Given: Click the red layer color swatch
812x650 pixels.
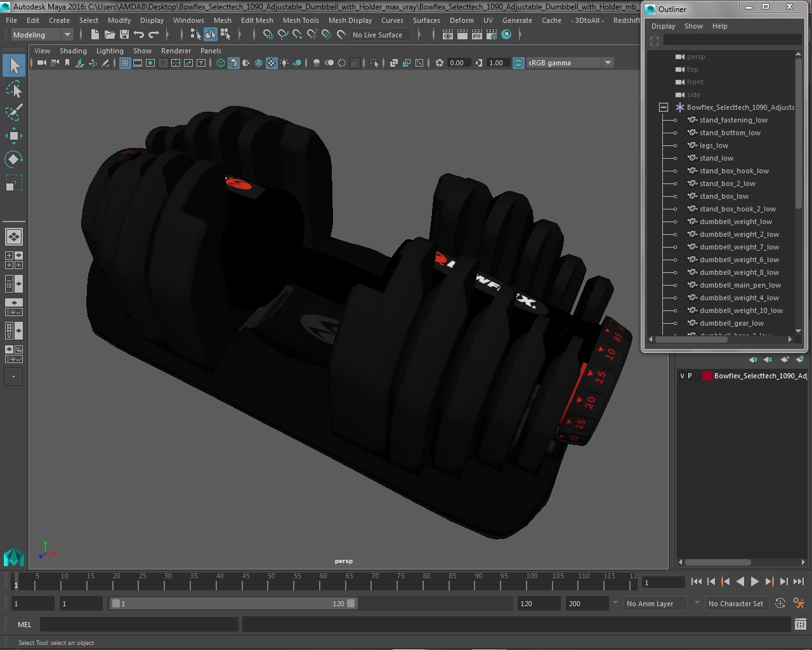Looking at the screenshot, I should point(707,376).
